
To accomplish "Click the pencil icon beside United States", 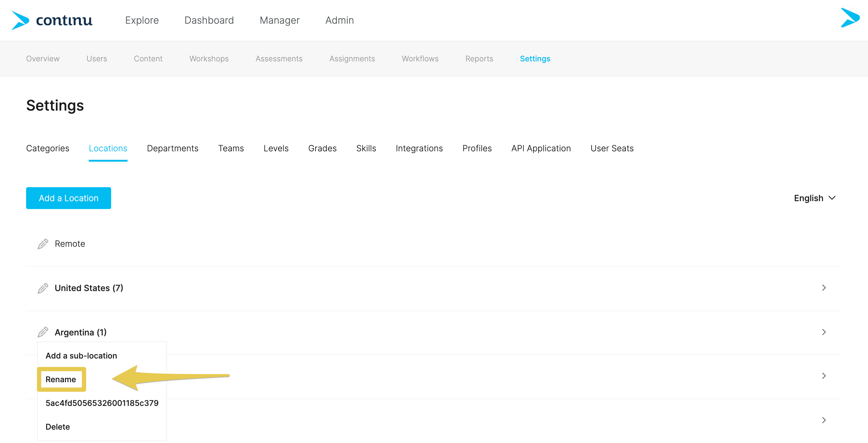I will pos(43,288).
